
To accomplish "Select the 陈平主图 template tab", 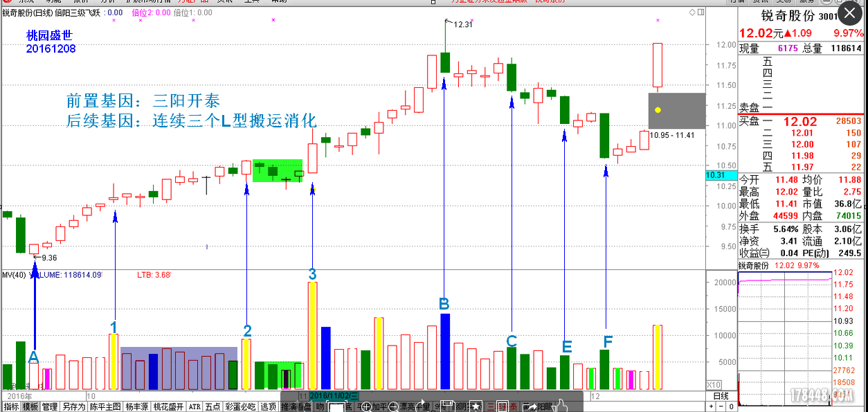I will click(x=105, y=407).
